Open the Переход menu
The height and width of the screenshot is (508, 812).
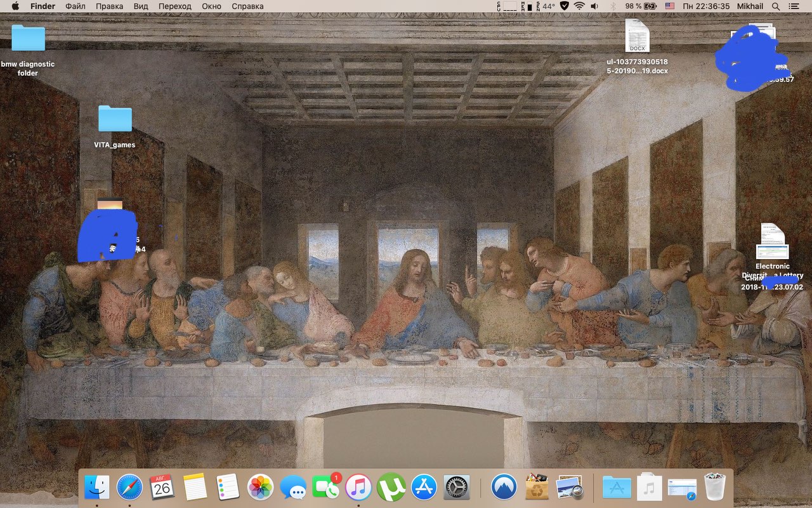point(174,6)
